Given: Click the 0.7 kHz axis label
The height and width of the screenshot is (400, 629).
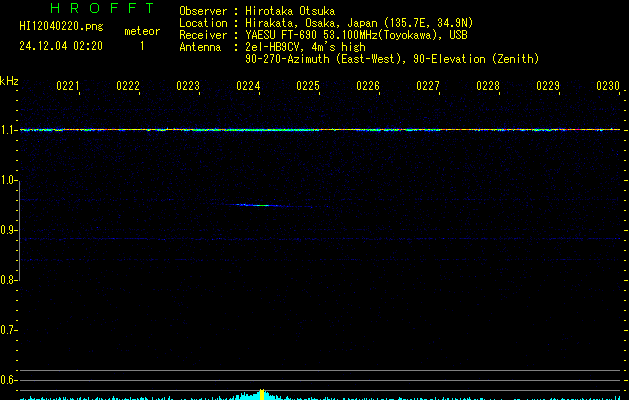Looking at the screenshot, I should tap(7, 330).
